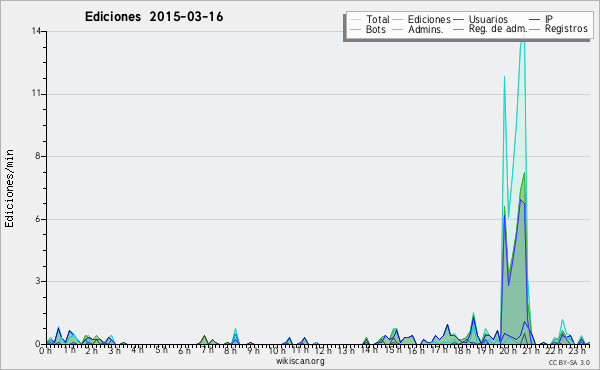Click the chart title Ediciones 2015-03-16
The width and height of the screenshot is (600, 370).
pyautogui.click(x=154, y=17)
